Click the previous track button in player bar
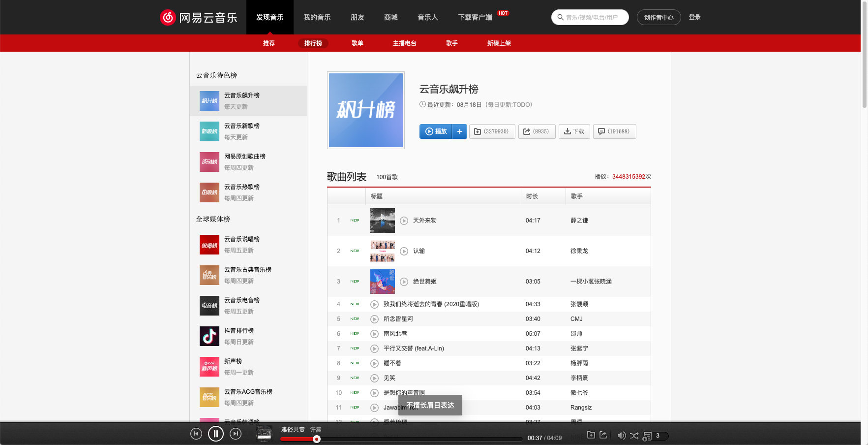 [x=196, y=434]
